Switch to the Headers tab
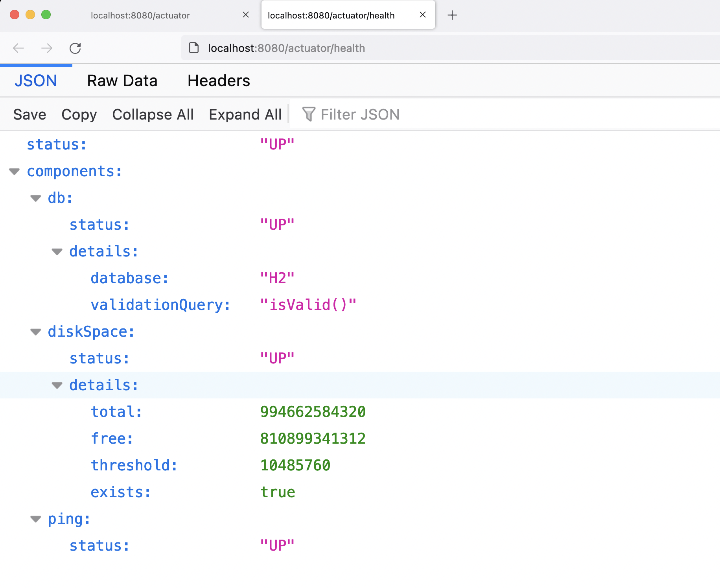 (x=219, y=80)
